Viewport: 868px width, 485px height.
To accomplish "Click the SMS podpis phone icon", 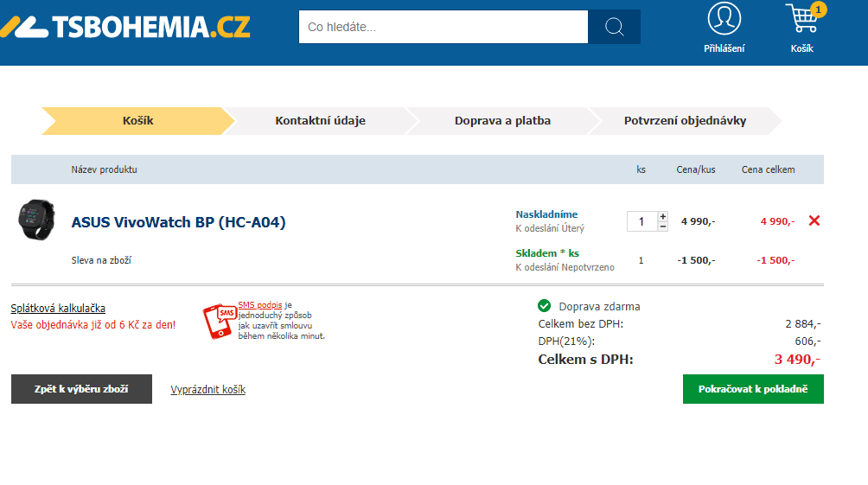I will [x=220, y=321].
